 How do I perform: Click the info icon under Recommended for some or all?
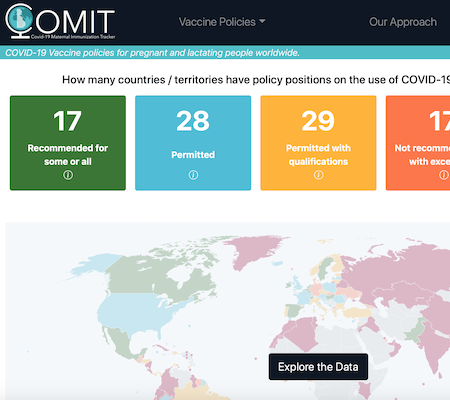pos(68,175)
